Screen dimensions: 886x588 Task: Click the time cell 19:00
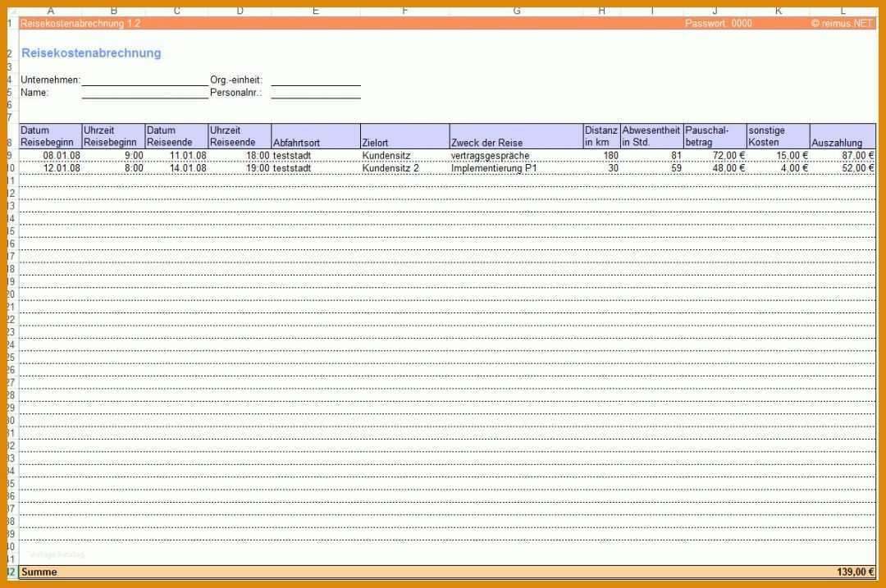240,168
